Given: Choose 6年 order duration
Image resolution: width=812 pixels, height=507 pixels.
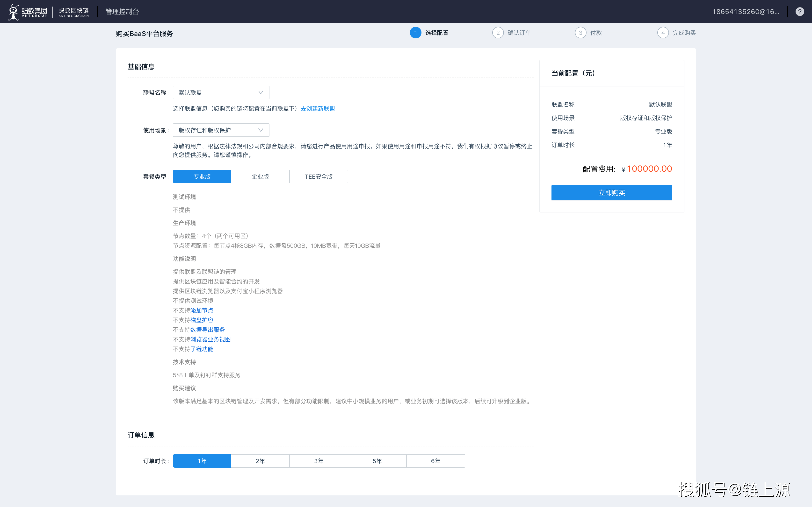Looking at the screenshot, I should coord(435,461).
